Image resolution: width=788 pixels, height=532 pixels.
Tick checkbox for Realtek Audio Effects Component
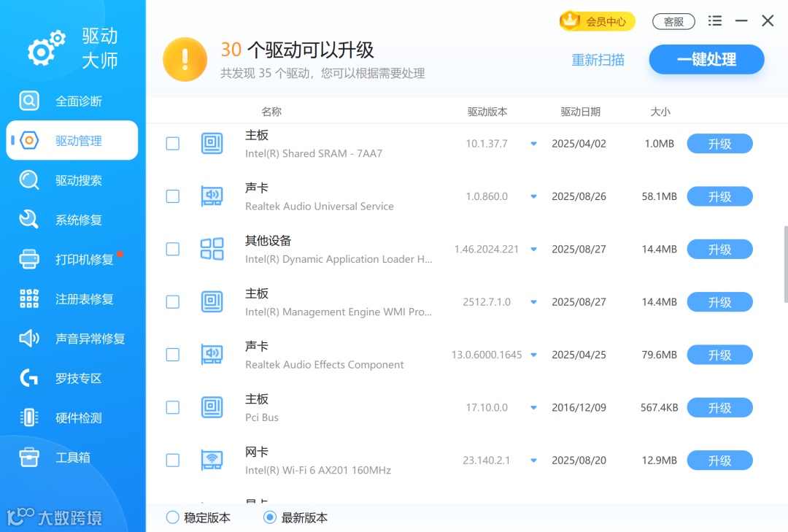pos(173,355)
